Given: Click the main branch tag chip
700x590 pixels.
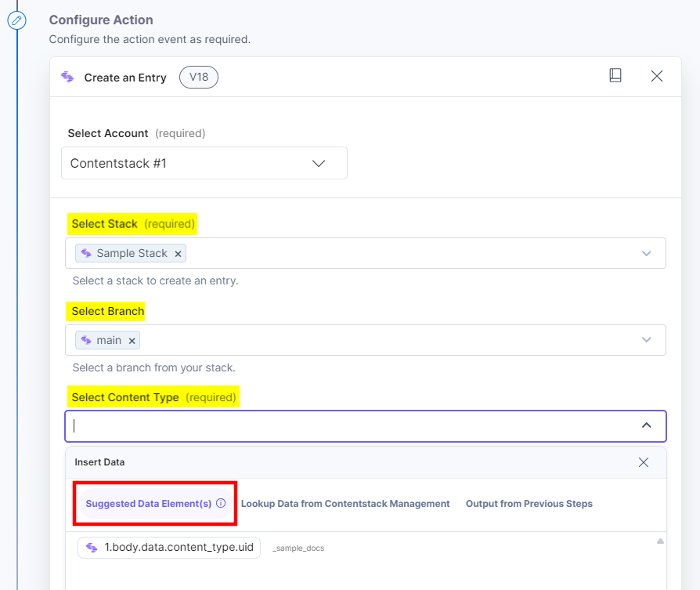Looking at the screenshot, I should pyautogui.click(x=108, y=340).
